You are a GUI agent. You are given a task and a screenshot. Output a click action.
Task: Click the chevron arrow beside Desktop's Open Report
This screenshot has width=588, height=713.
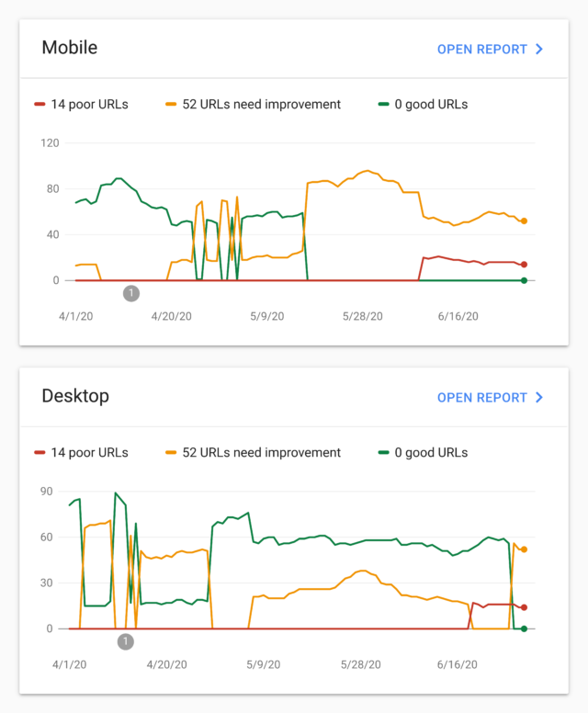[x=539, y=398]
